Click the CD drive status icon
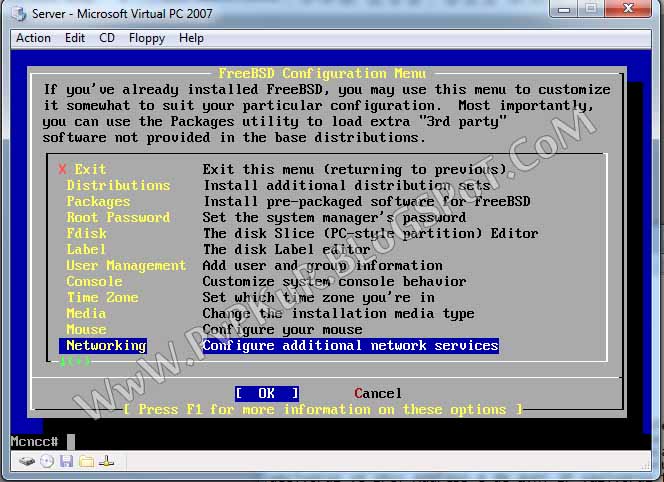 pos(47,461)
